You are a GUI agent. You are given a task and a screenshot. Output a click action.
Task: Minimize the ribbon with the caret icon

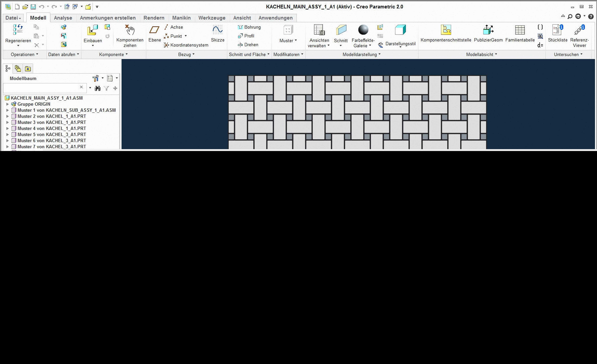(x=563, y=16)
